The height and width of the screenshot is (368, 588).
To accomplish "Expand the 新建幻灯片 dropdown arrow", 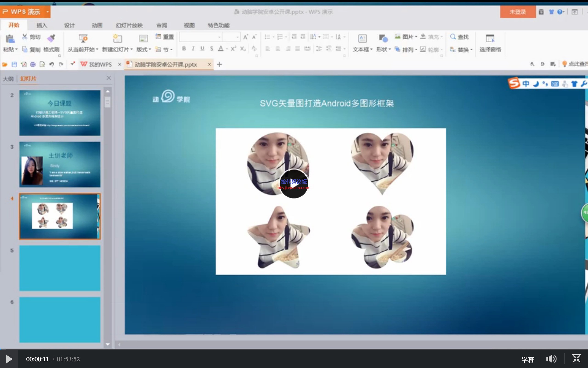I will tap(131, 49).
